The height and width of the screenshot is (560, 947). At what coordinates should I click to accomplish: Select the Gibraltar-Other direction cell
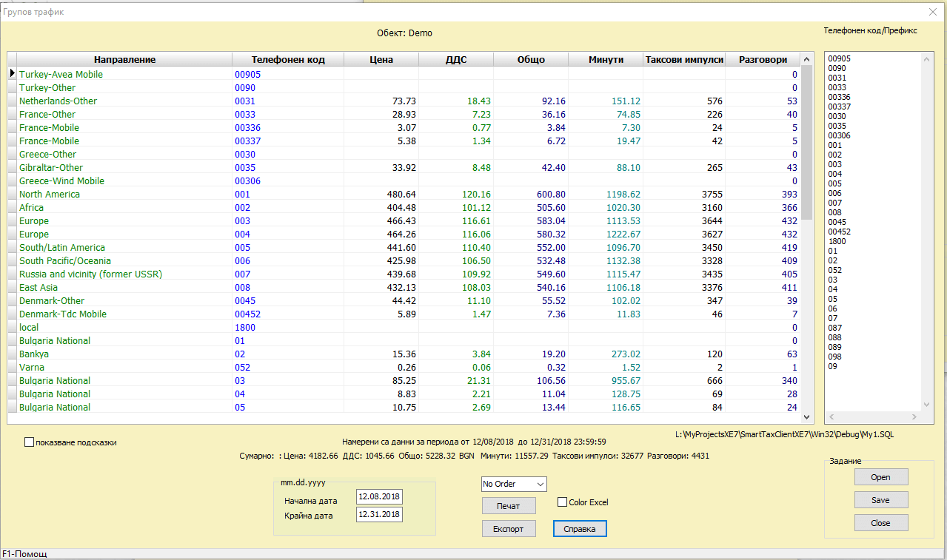click(124, 167)
